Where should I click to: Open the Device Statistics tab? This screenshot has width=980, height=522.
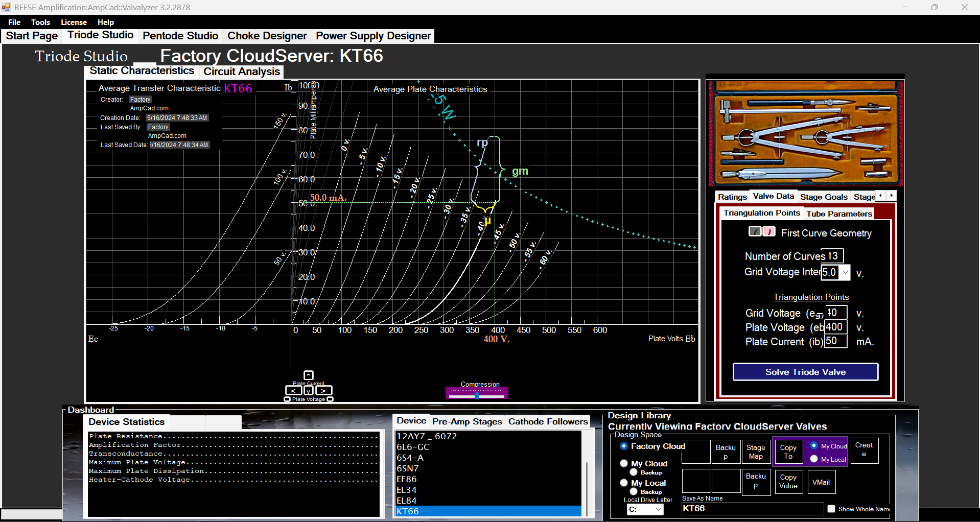pos(127,422)
